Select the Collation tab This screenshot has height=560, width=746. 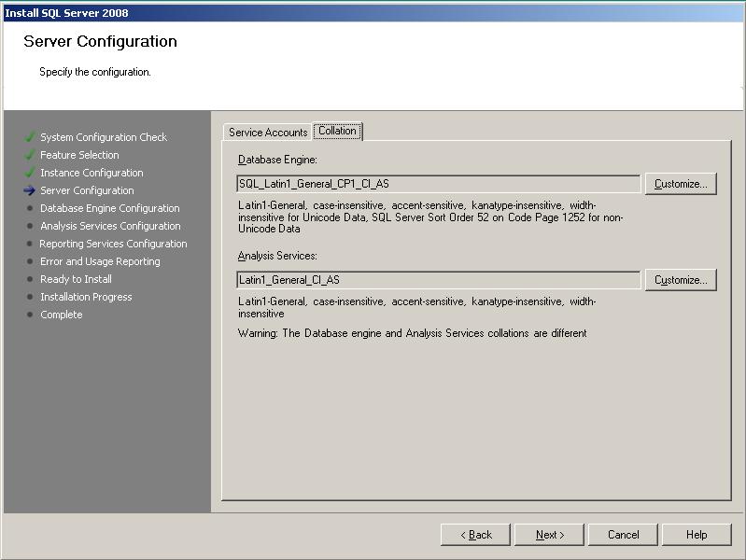tap(337, 131)
